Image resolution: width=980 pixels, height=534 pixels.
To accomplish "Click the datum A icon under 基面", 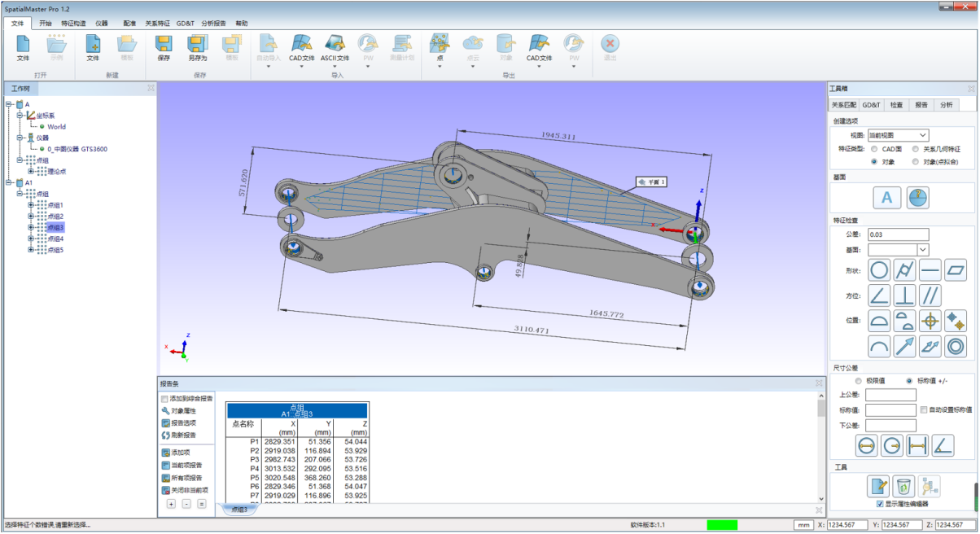I will (886, 198).
